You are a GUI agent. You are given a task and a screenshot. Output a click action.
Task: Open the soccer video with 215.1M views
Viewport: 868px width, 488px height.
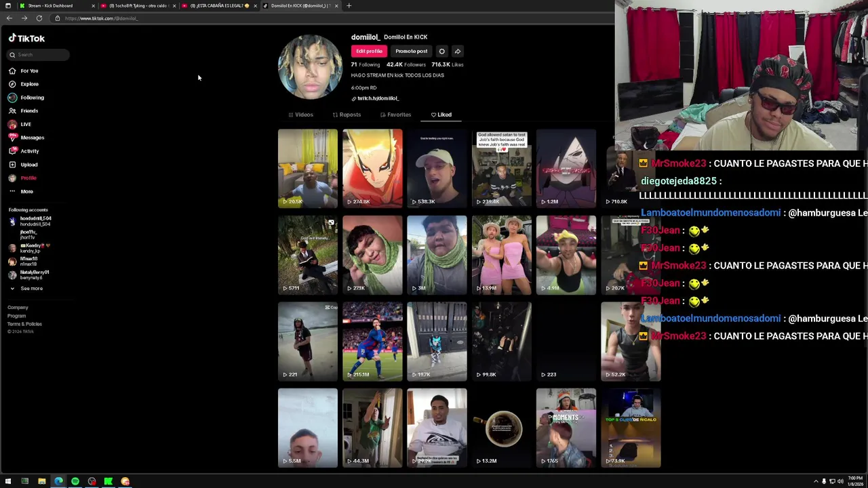click(x=372, y=342)
